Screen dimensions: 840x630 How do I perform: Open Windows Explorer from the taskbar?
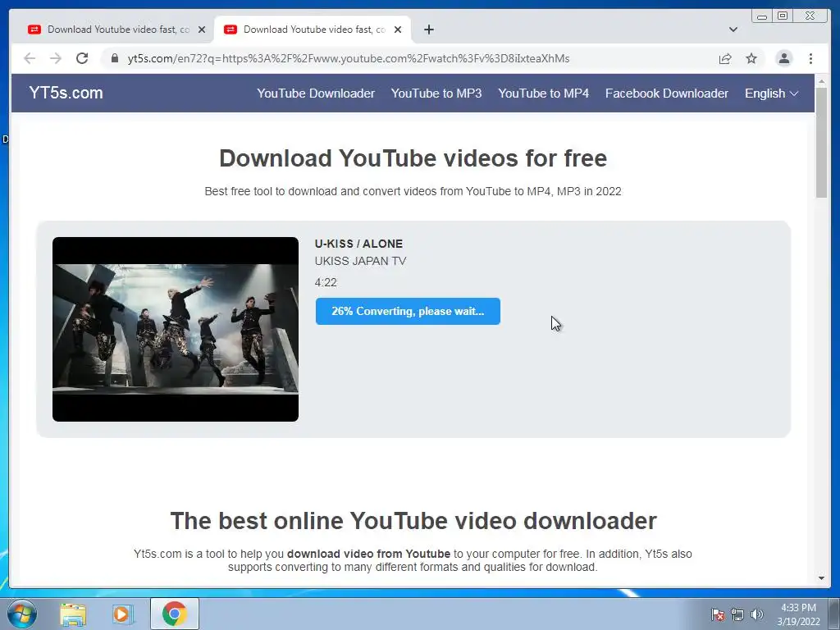click(73, 614)
